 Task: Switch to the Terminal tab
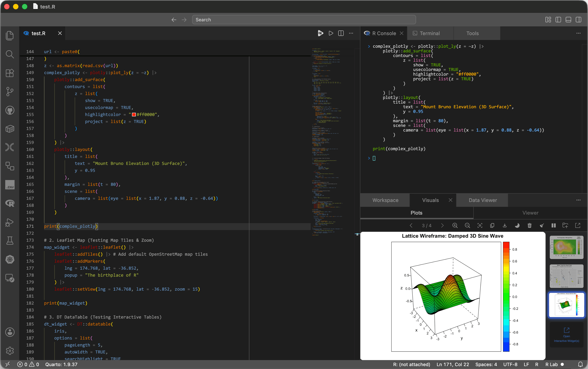click(x=430, y=33)
